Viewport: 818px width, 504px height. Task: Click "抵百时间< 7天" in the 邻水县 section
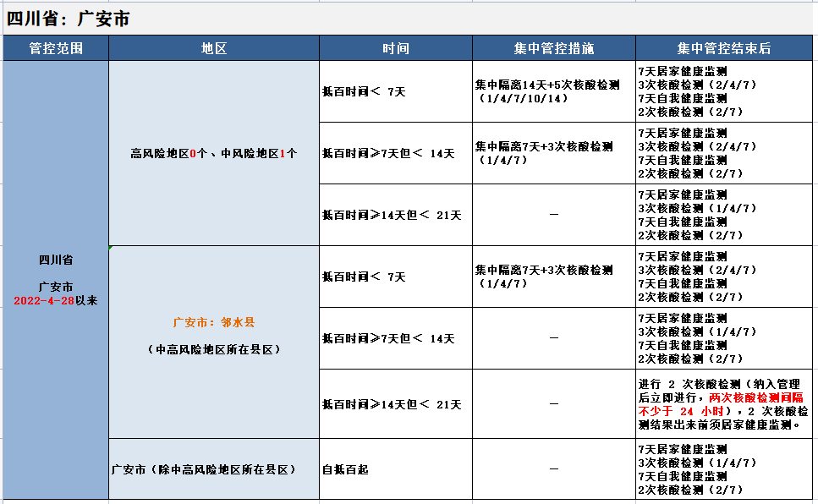pyautogui.click(x=395, y=277)
